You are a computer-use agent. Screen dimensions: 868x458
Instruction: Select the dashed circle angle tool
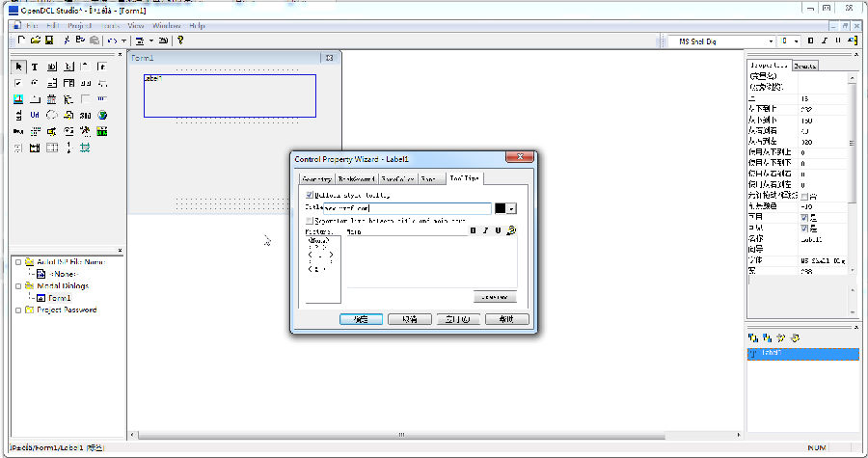click(x=51, y=115)
